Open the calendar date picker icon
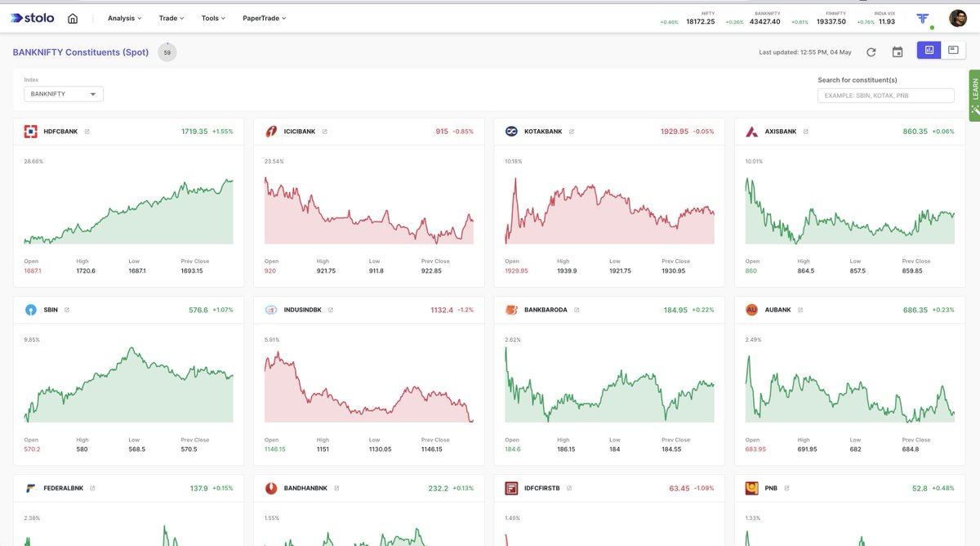 [x=898, y=52]
